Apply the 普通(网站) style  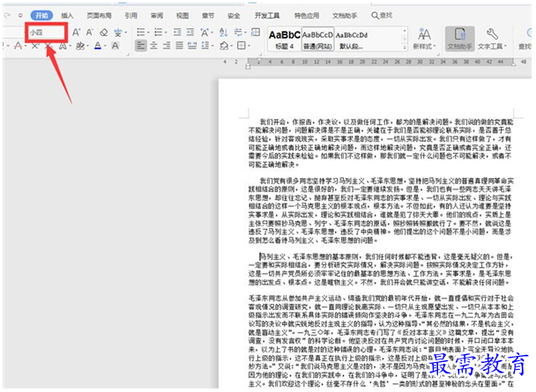point(317,40)
